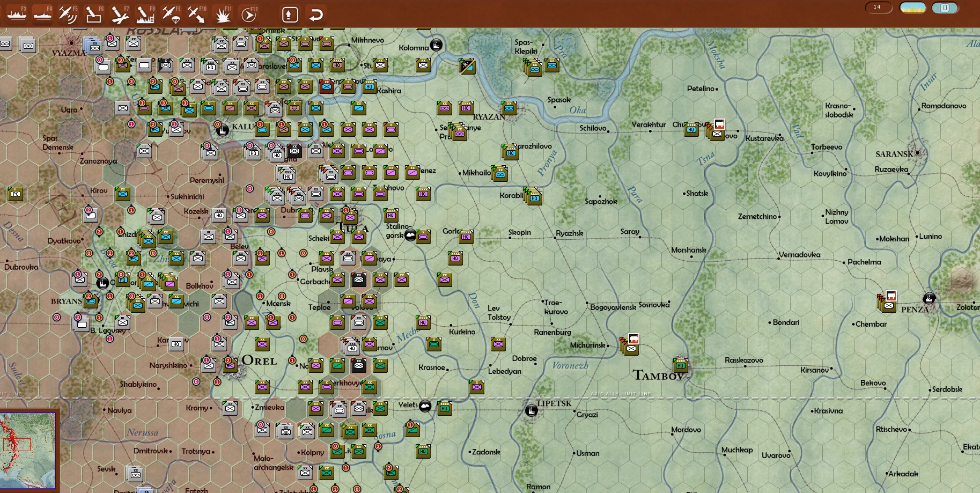Select the F3 naval transport ship mode
The height and width of the screenshot is (493, 980).
coord(16,14)
